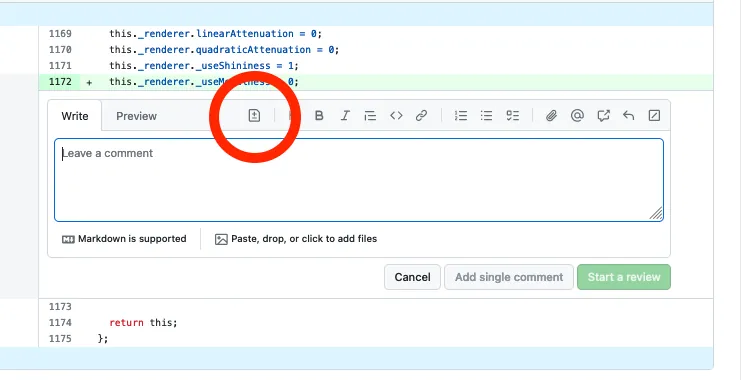The image size is (741, 380).
Task: Add a hyperlink to the comment
Action: pos(421,115)
